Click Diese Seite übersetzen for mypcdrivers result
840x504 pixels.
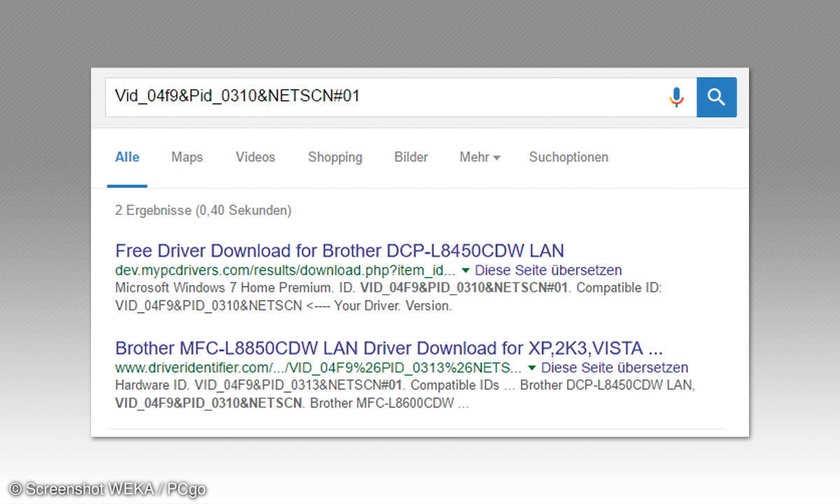548,270
